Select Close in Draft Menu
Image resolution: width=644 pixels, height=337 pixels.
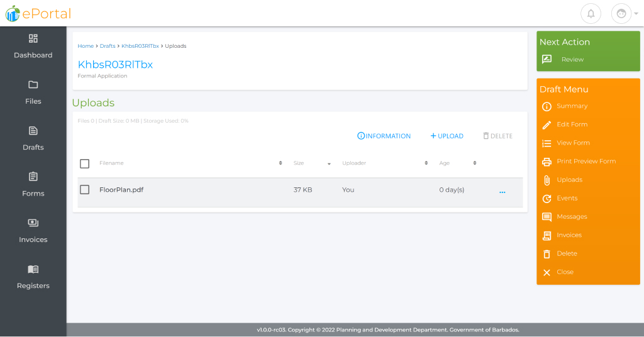coord(565,272)
